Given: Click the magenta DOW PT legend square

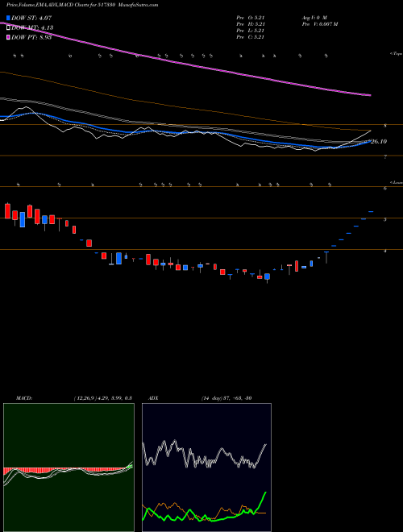Looking at the screenshot, I should [x=9, y=37].
